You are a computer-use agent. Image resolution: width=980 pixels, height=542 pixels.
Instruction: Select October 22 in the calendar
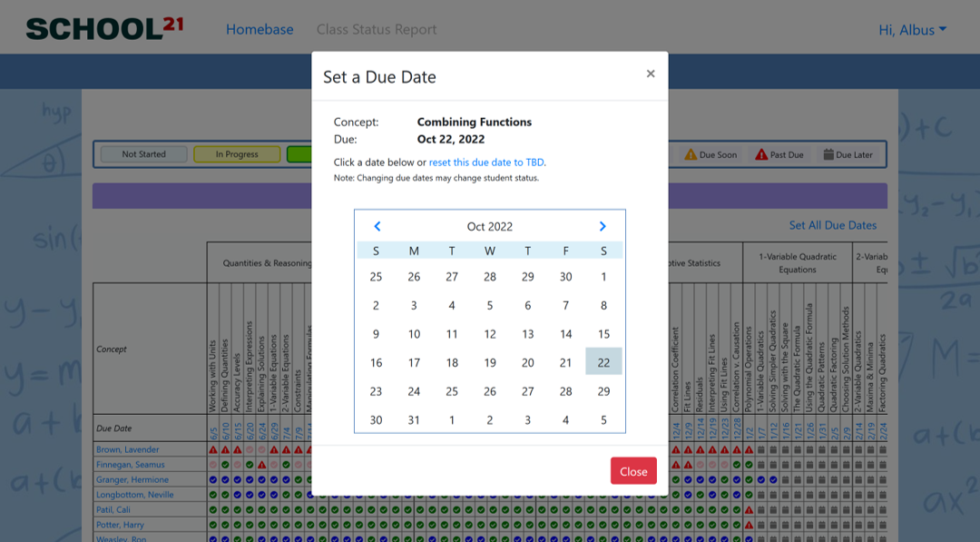[x=603, y=362]
